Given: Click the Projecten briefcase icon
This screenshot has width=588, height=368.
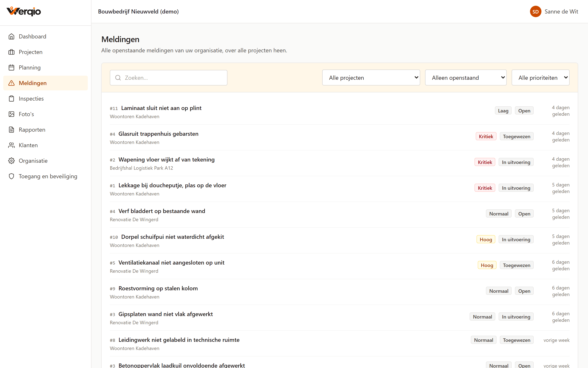Looking at the screenshot, I should tap(11, 52).
